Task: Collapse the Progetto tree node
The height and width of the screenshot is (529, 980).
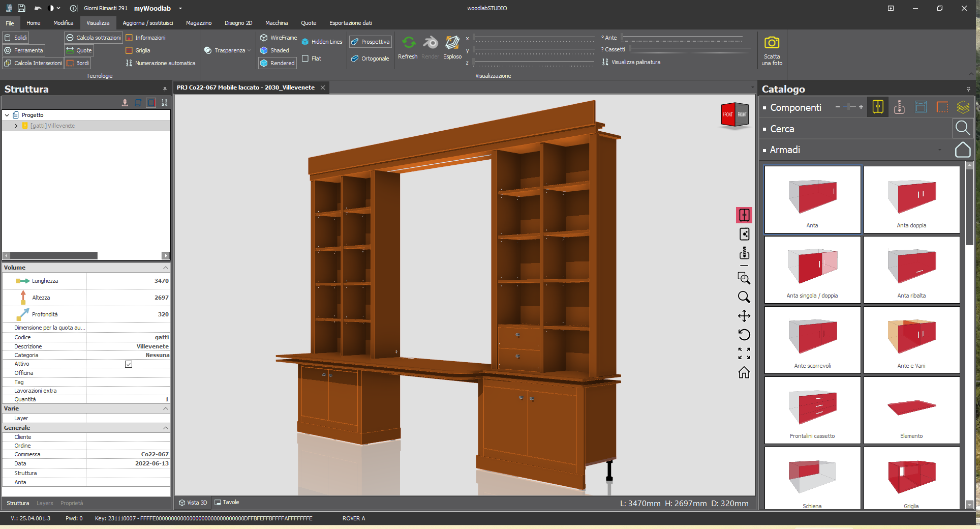Action: click(x=7, y=115)
